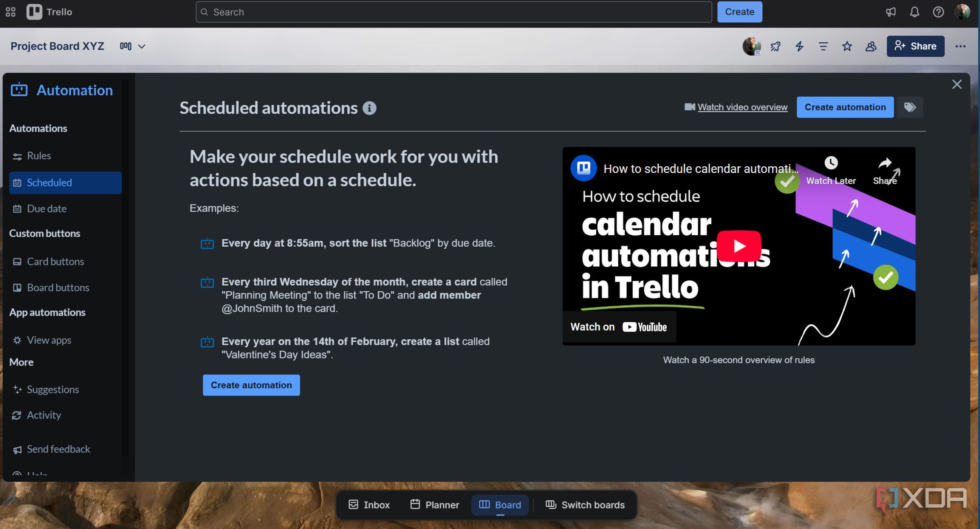Click the tags icon button

tap(910, 107)
